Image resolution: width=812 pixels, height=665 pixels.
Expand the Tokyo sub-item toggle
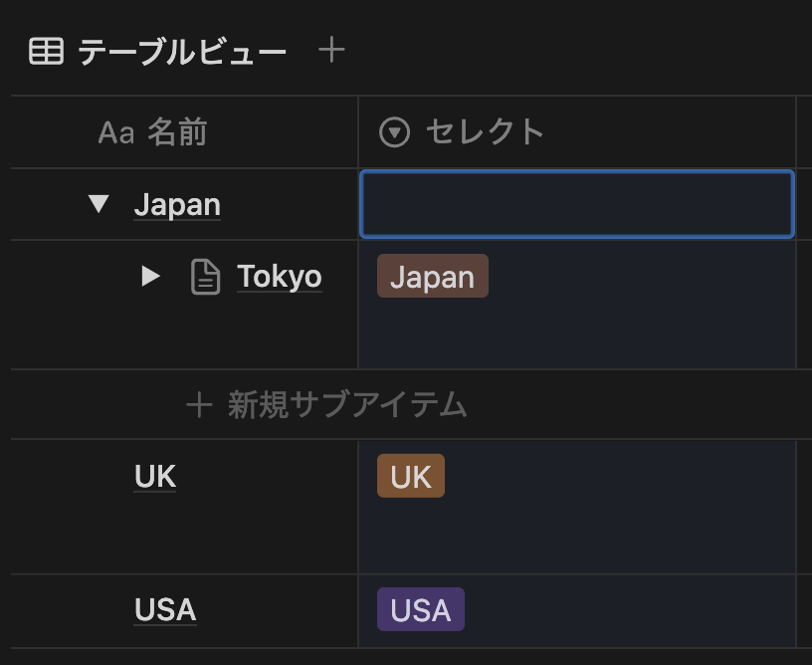pyautogui.click(x=150, y=277)
